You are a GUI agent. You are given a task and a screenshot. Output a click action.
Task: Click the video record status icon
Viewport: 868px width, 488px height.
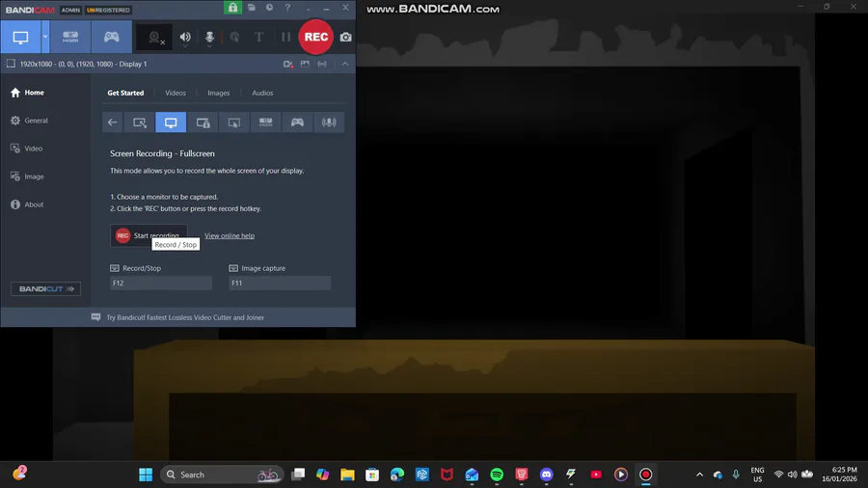point(287,65)
